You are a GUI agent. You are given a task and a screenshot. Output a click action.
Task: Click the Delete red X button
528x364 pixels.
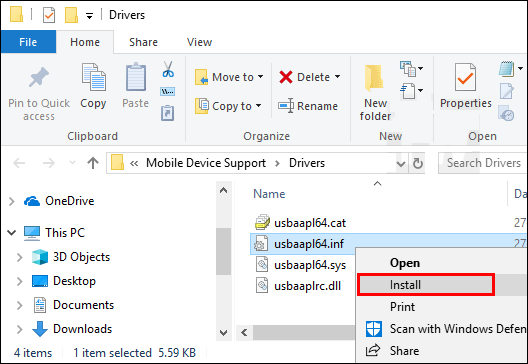click(x=304, y=77)
